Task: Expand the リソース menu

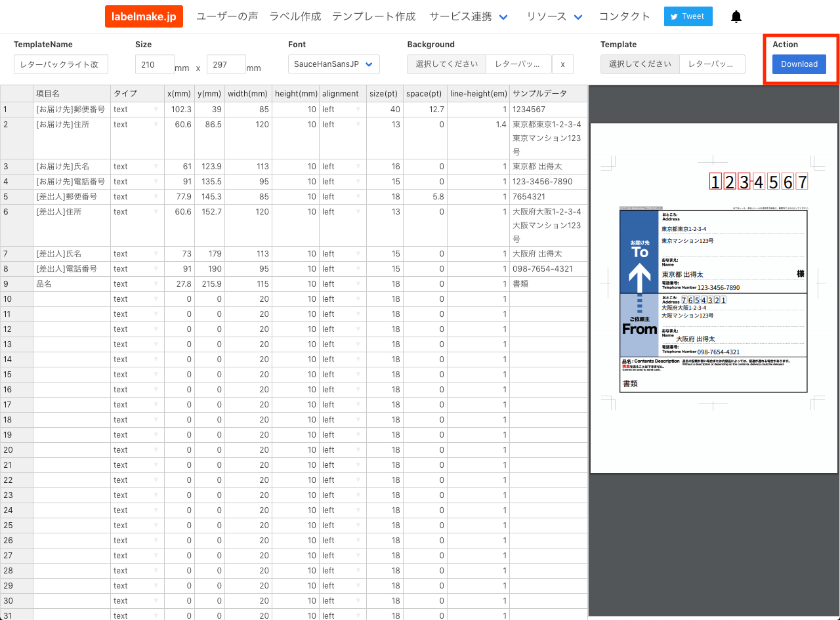Action: tap(555, 17)
